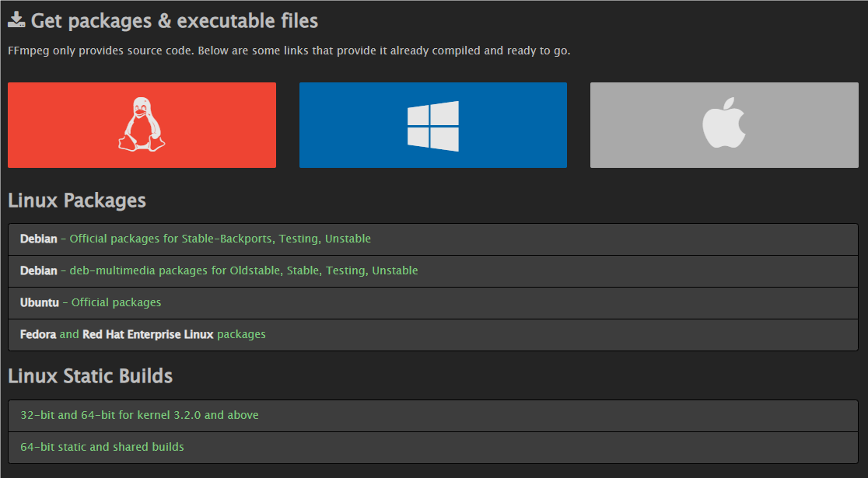Image resolution: width=868 pixels, height=478 pixels.
Task: Open Debian official Stable-Backports packages link
Action: tap(220, 239)
